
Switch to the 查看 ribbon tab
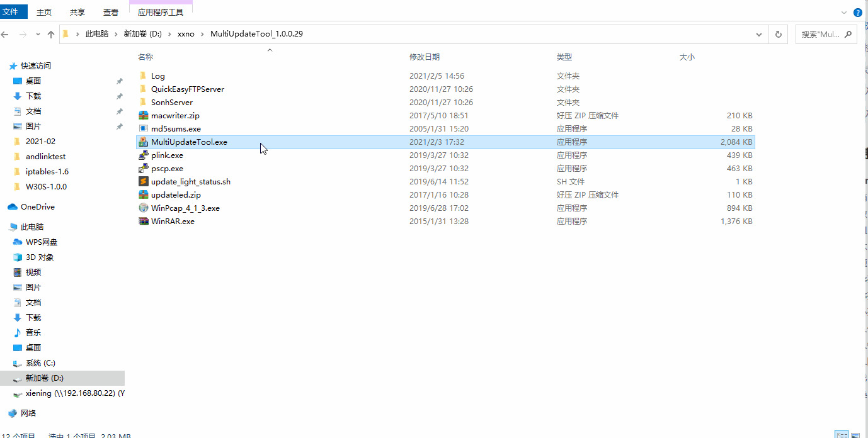pyautogui.click(x=111, y=12)
